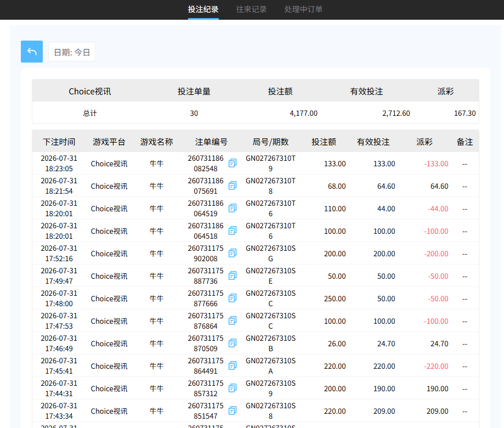Screen dimensions: 504x428
Task: Copy bet number 260731175877666
Action: click(x=233, y=299)
